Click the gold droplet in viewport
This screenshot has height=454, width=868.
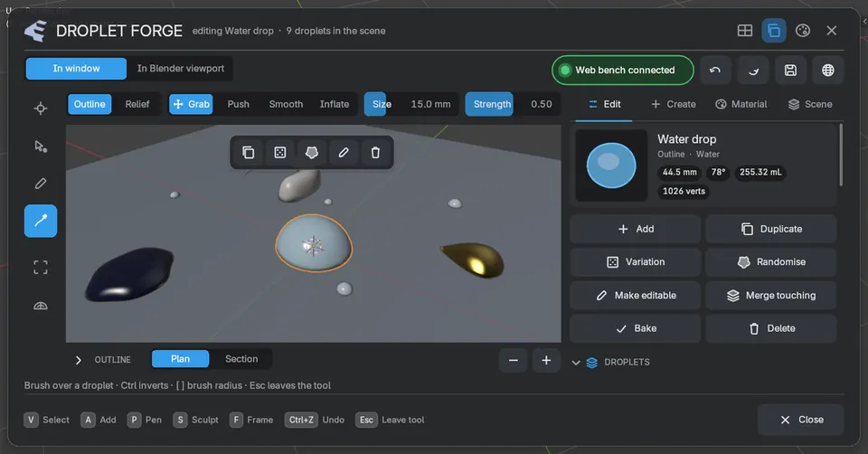[473, 259]
